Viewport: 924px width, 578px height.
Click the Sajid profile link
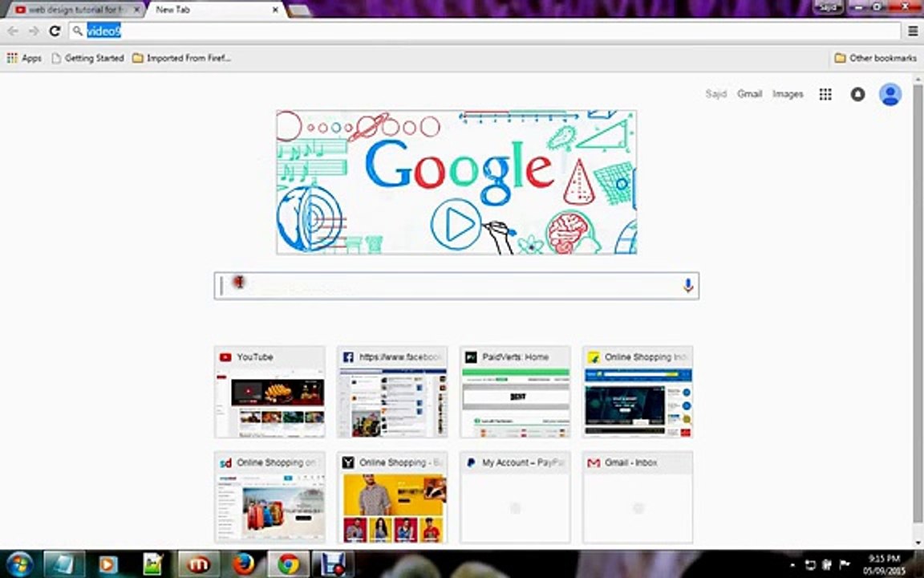[716, 94]
